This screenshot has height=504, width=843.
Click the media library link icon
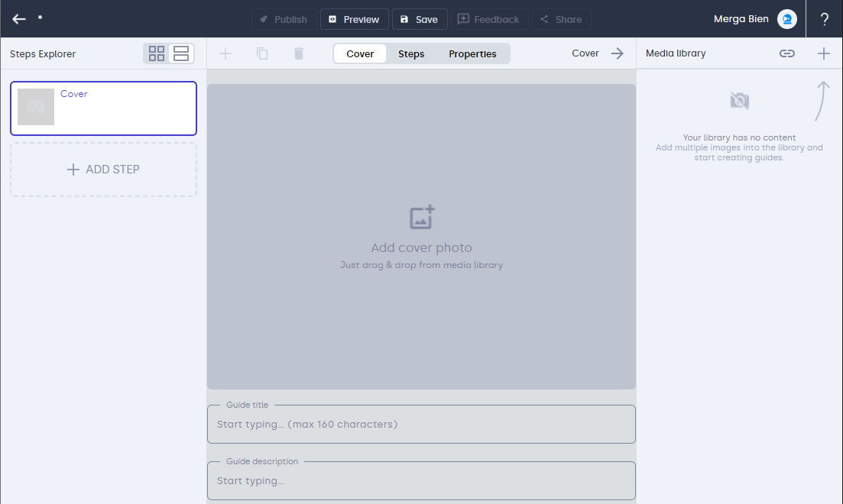(786, 53)
